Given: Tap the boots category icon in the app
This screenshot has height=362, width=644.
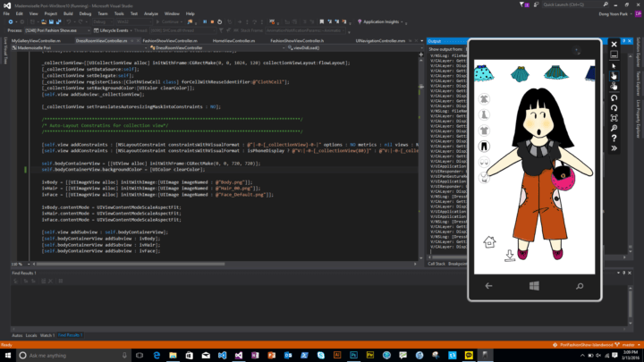Looking at the screenshot, I should (x=484, y=114).
